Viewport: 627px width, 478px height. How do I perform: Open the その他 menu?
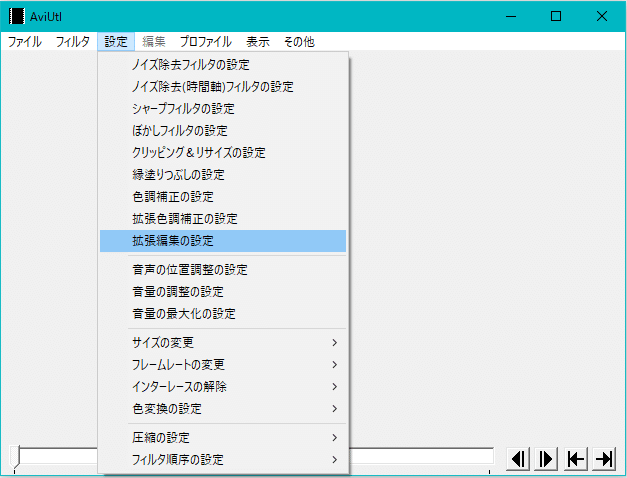299,42
